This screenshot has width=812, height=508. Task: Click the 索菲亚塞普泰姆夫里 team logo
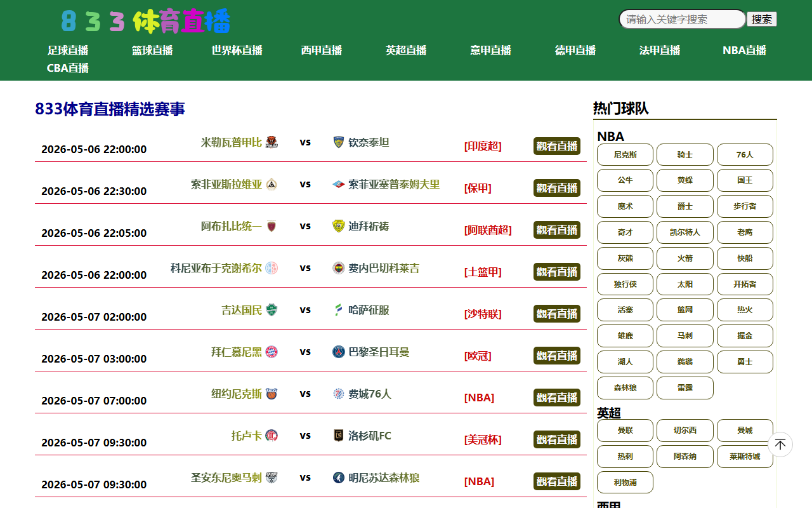tap(339, 184)
